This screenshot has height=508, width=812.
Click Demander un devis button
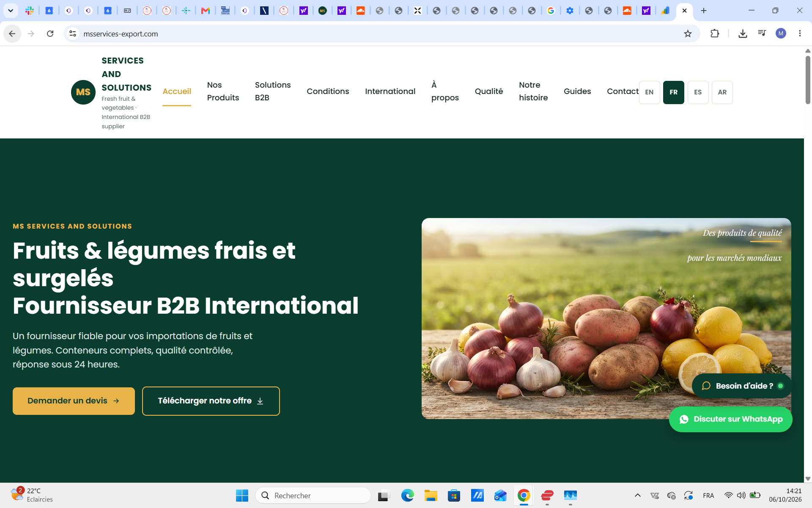coord(74,401)
